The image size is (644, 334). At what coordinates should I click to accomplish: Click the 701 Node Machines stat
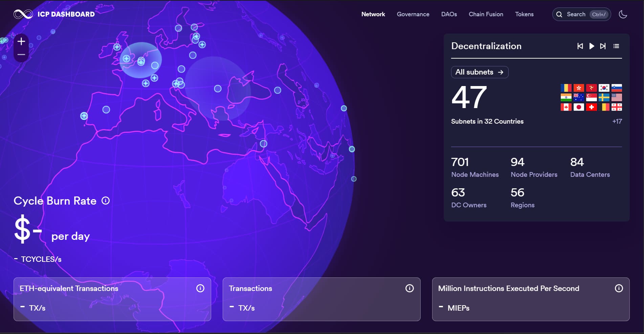click(475, 167)
